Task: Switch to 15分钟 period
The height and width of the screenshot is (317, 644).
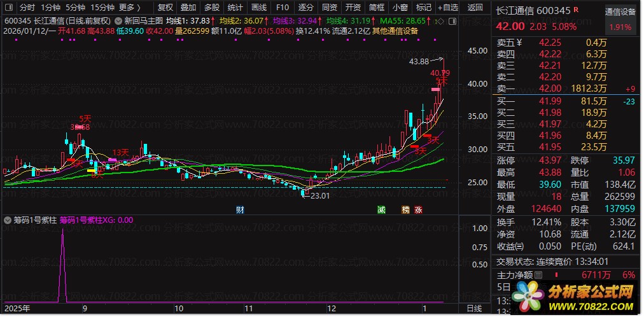Action: (x=102, y=8)
